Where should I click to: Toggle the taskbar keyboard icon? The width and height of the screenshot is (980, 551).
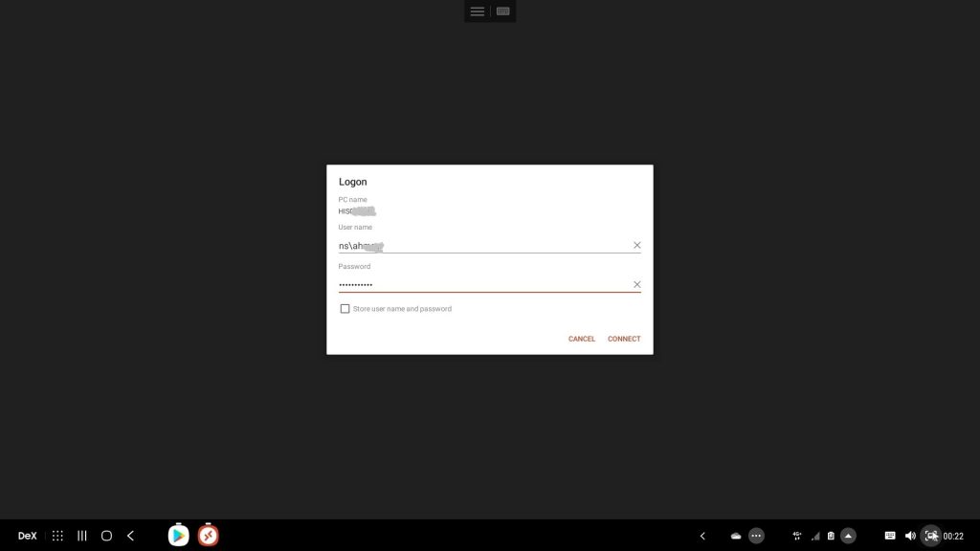[890, 536]
